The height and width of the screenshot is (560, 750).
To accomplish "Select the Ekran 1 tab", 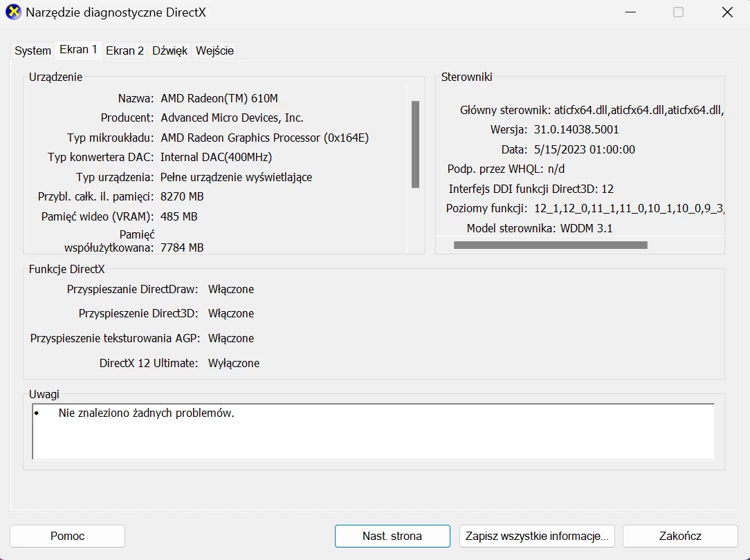I will click(78, 50).
